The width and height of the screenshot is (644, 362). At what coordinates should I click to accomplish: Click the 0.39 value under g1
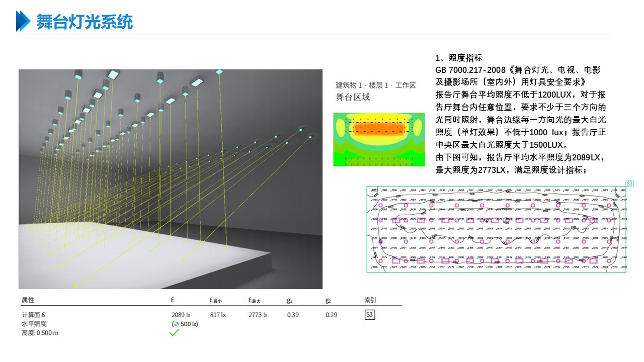pos(293,315)
